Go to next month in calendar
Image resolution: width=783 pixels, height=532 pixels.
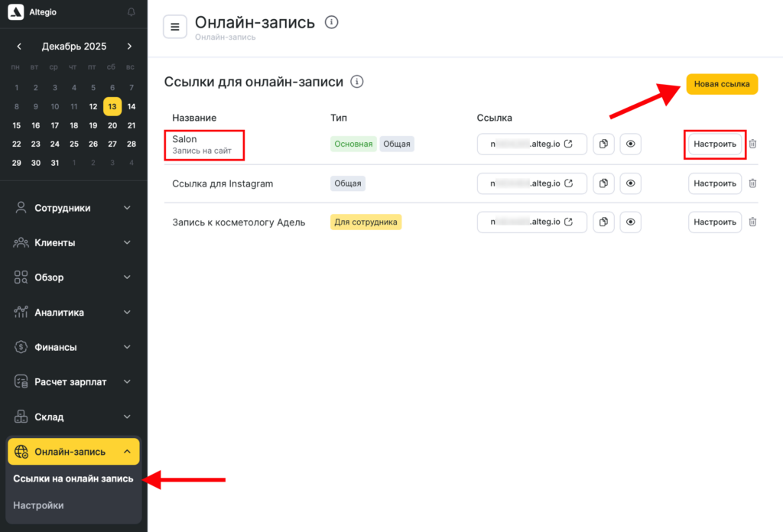(129, 47)
